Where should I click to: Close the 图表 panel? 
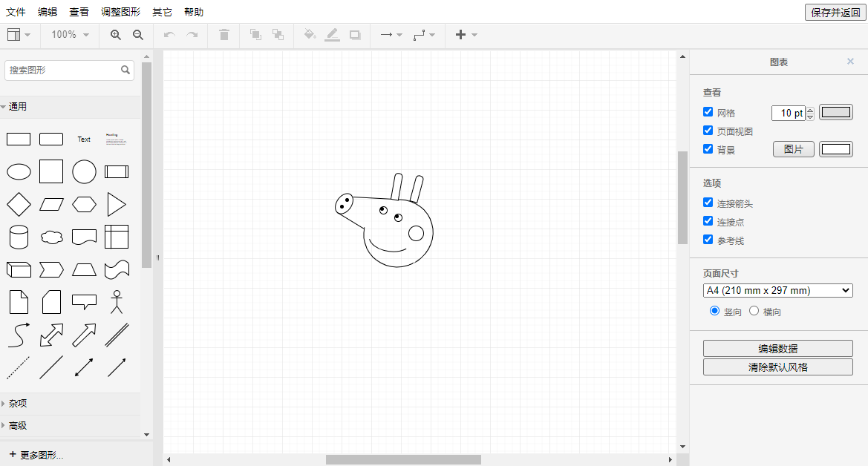coord(850,62)
